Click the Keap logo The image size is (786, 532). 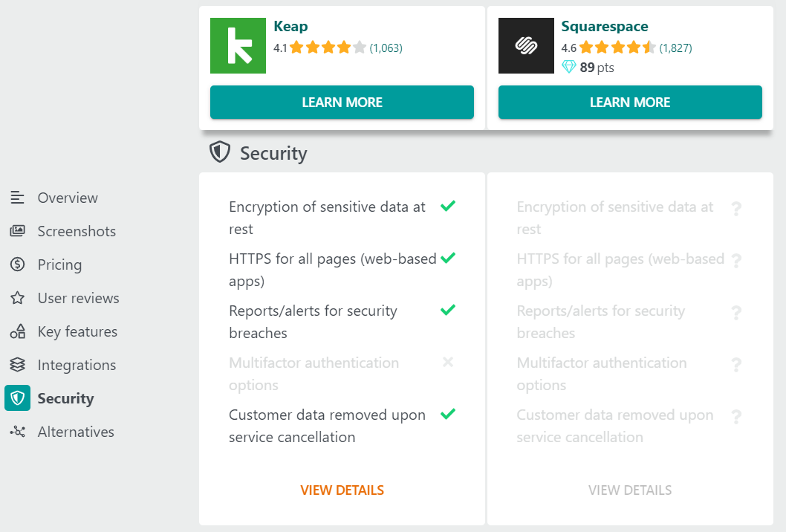point(238,45)
